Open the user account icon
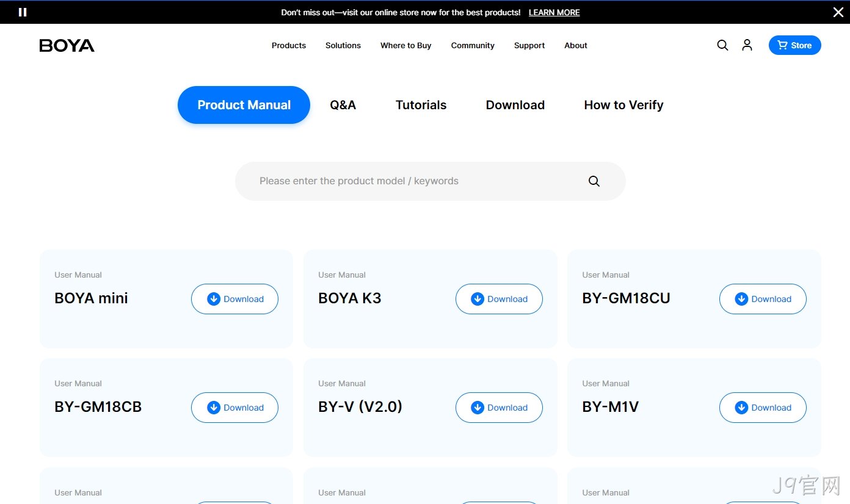 coord(747,45)
